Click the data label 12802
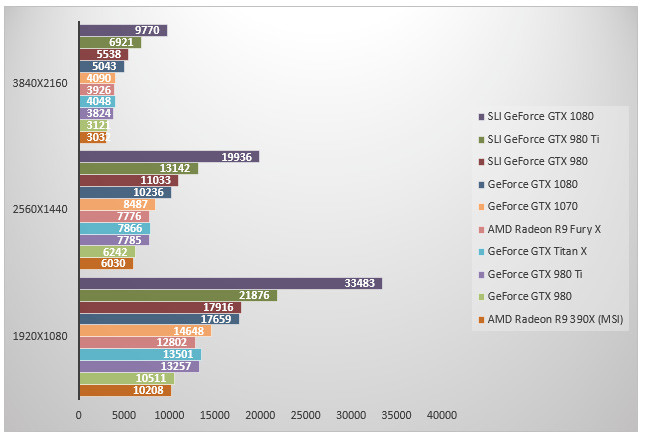645x438 pixels. tap(172, 342)
